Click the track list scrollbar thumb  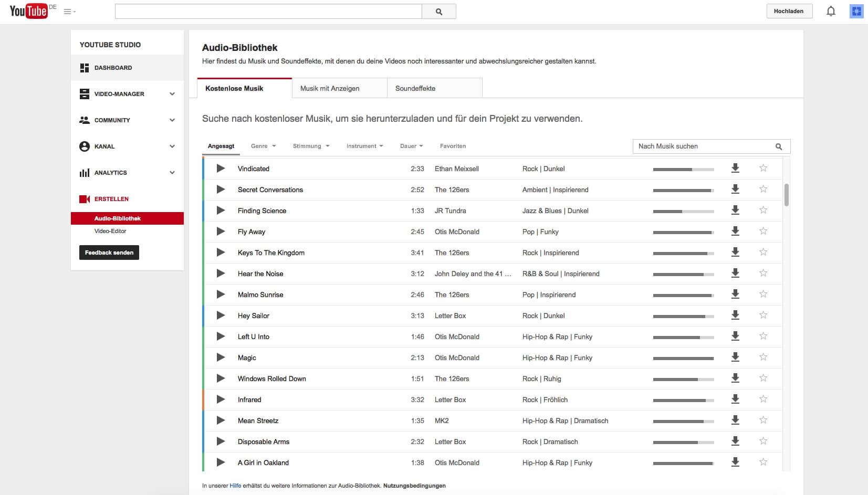(786, 195)
